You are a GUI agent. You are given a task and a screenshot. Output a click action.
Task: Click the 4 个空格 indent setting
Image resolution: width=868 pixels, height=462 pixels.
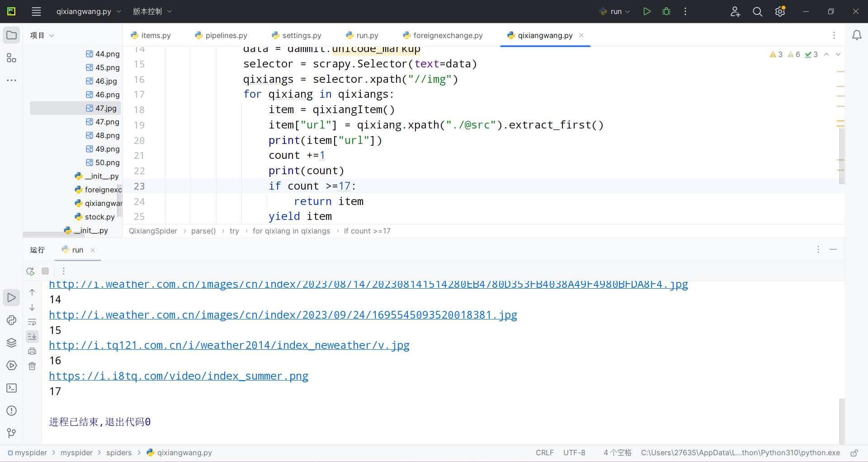click(x=618, y=453)
